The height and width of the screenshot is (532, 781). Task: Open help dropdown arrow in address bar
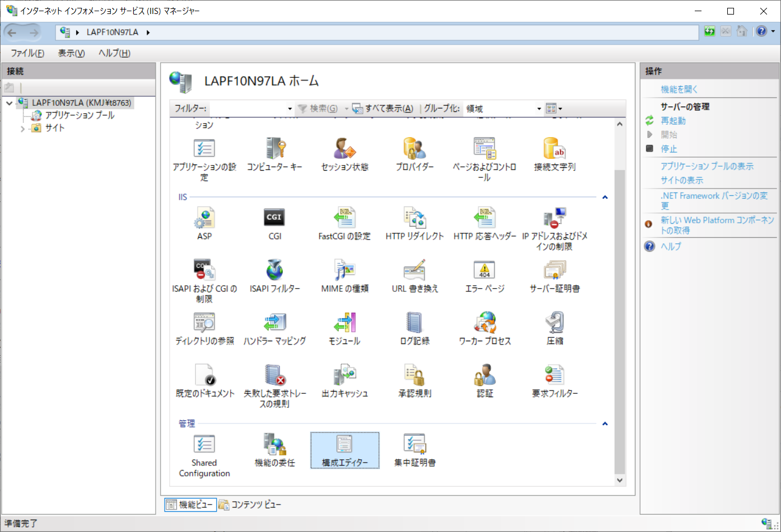(x=773, y=31)
